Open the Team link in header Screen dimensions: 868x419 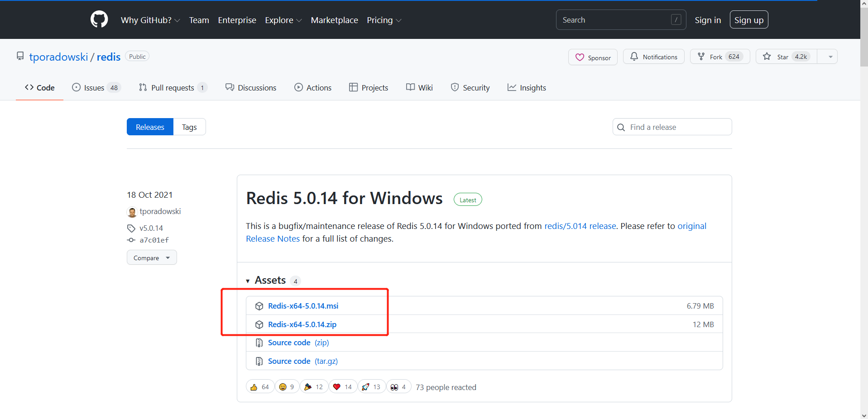pos(199,20)
